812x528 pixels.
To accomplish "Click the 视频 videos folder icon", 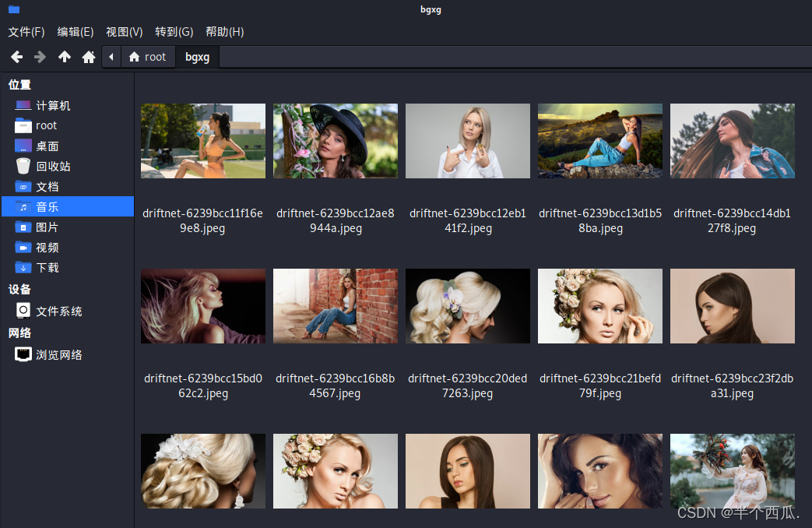I will click(23, 247).
